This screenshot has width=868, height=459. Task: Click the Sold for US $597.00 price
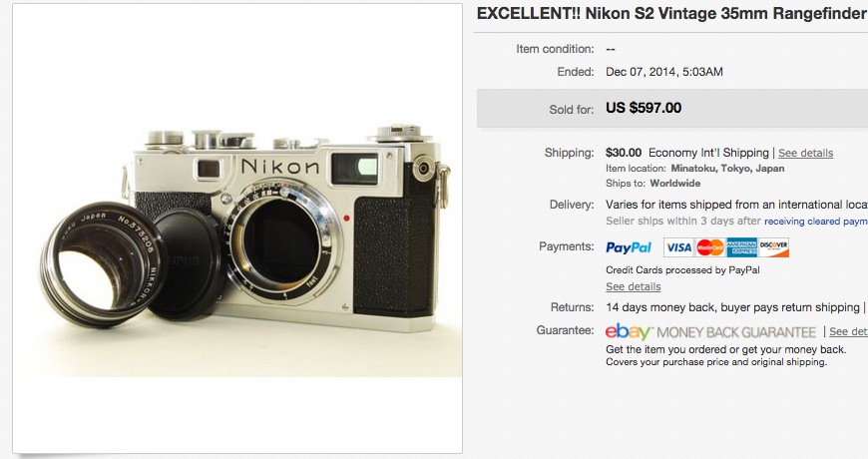(644, 108)
